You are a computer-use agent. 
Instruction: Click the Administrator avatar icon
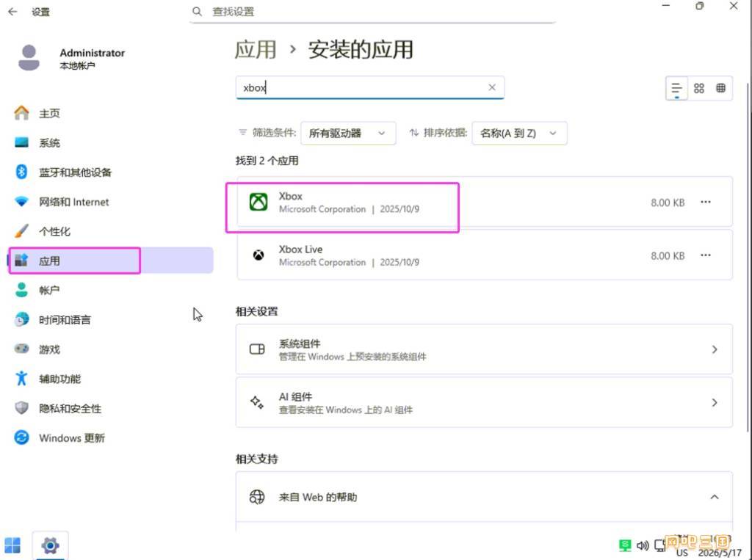29,57
